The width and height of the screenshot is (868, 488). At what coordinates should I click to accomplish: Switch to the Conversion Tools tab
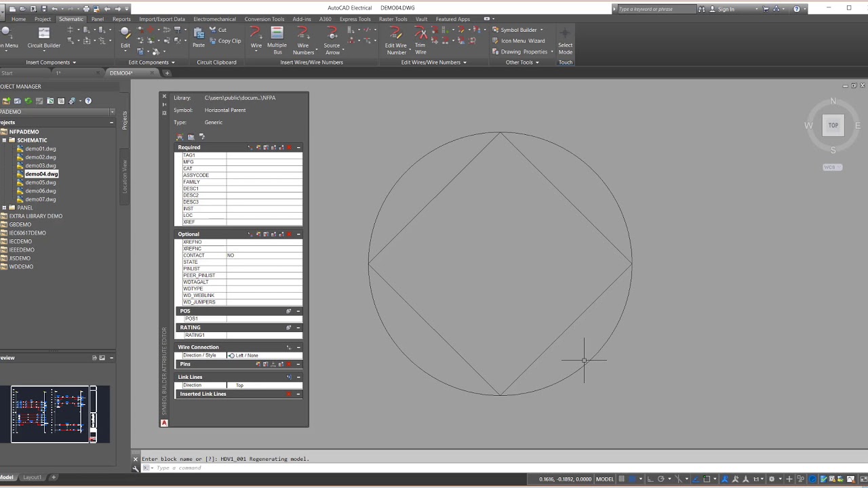click(x=264, y=19)
